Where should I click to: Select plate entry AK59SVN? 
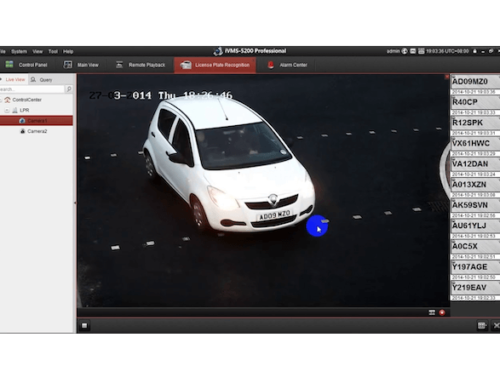point(475,205)
